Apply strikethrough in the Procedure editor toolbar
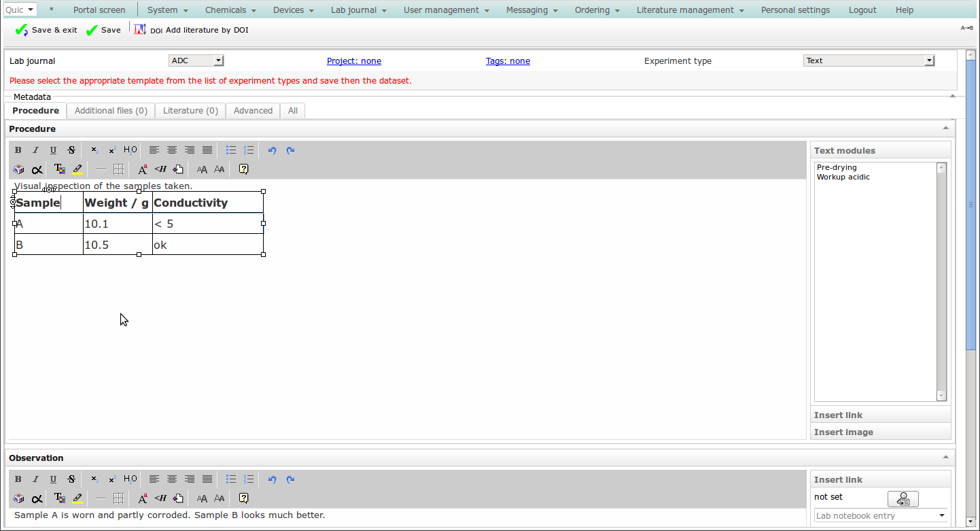 point(71,150)
